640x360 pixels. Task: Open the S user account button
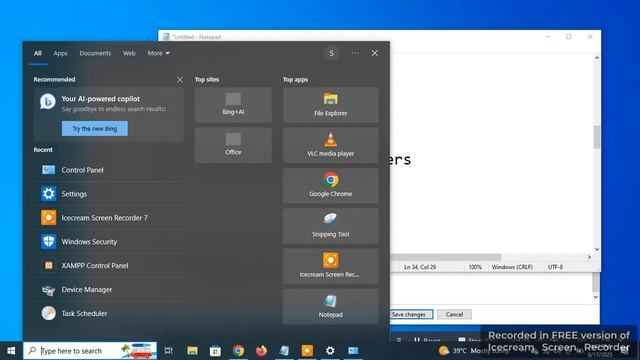tap(331, 53)
